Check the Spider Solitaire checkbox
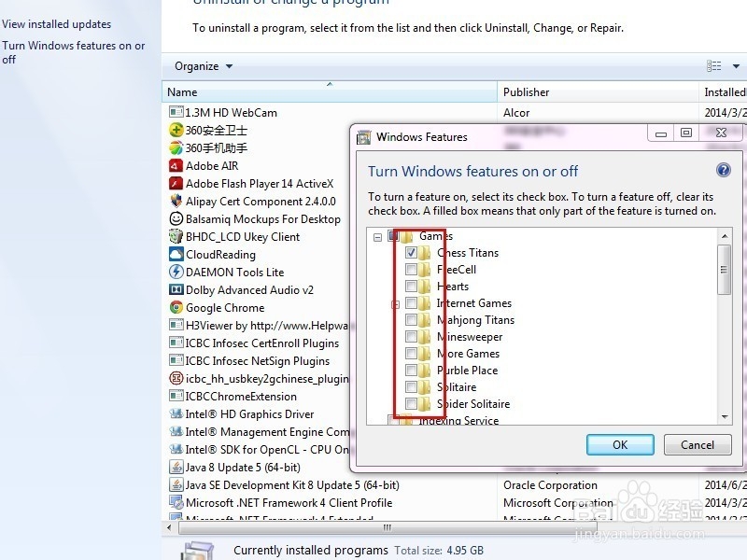 point(411,404)
